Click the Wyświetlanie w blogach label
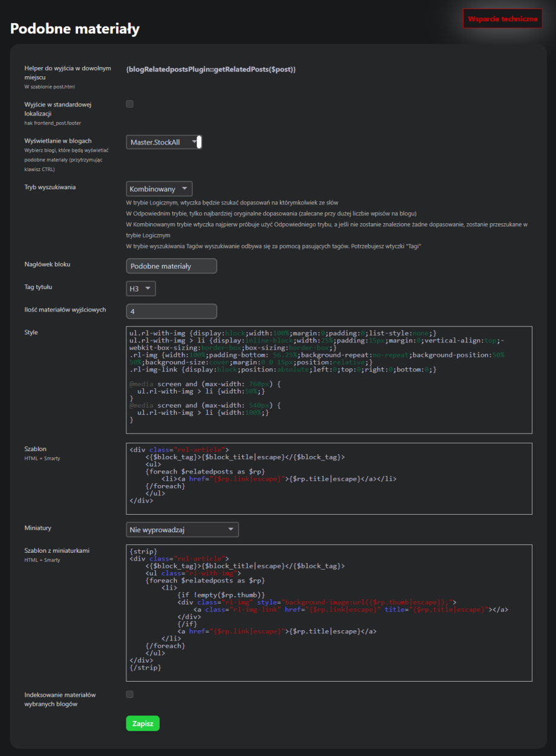The width and height of the screenshot is (556, 756). coord(58,141)
